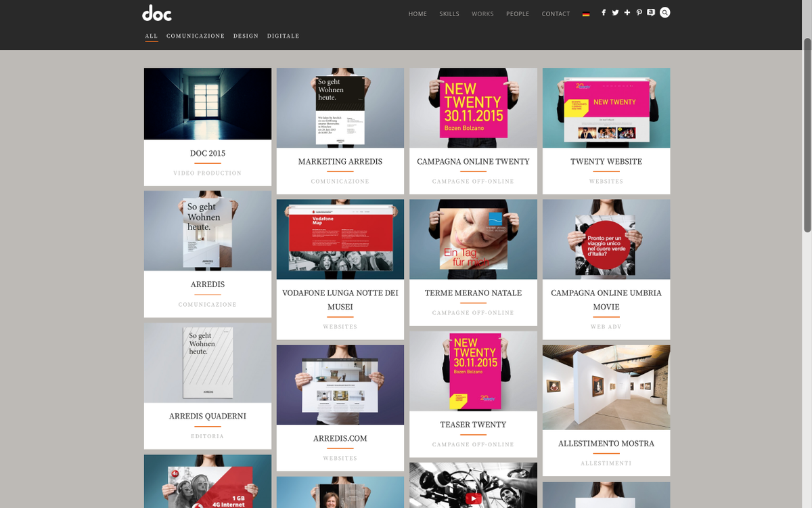This screenshot has width=812, height=508.
Task: Click CAMPAGNE OFF-ONLINE under Teaser Twenty
Action: [x=473, y=445]
